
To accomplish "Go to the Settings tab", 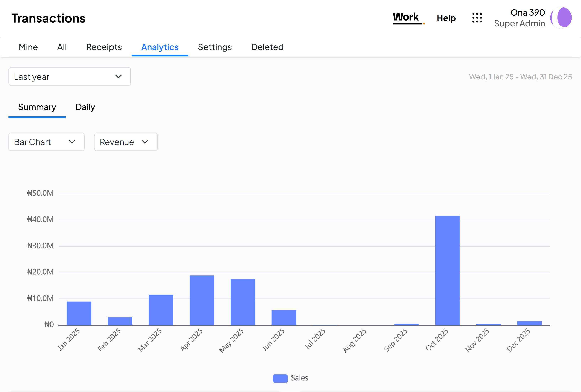I will tap(215, 47).
